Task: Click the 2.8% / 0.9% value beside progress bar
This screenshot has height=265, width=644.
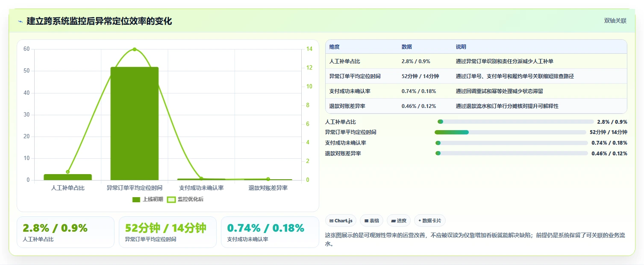Action: [x=612, y=122]
